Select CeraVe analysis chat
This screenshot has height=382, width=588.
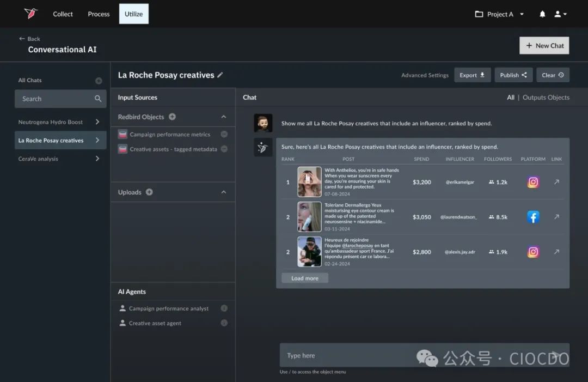(x=60, y=159)
